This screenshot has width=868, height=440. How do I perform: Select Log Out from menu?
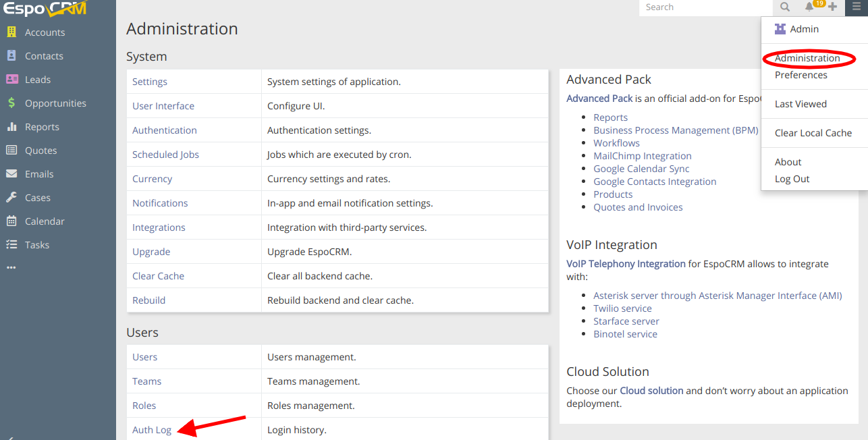point(792,179)
